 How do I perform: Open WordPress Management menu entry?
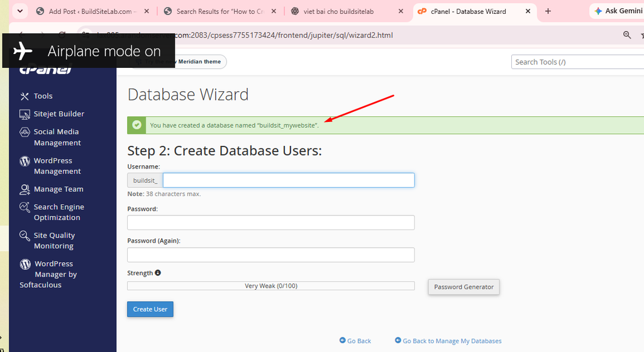pyautogui.click(x=57, y=166)
